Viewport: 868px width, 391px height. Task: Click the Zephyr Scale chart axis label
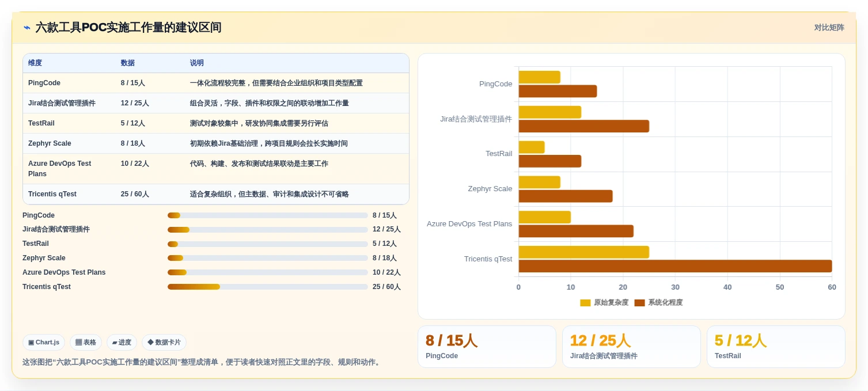coord(490,189)
